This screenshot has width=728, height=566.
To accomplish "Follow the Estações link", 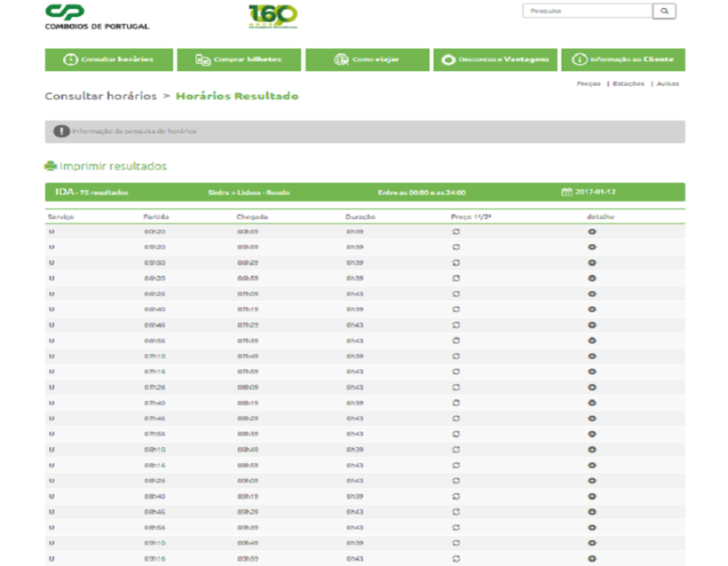I will [629, 83].
